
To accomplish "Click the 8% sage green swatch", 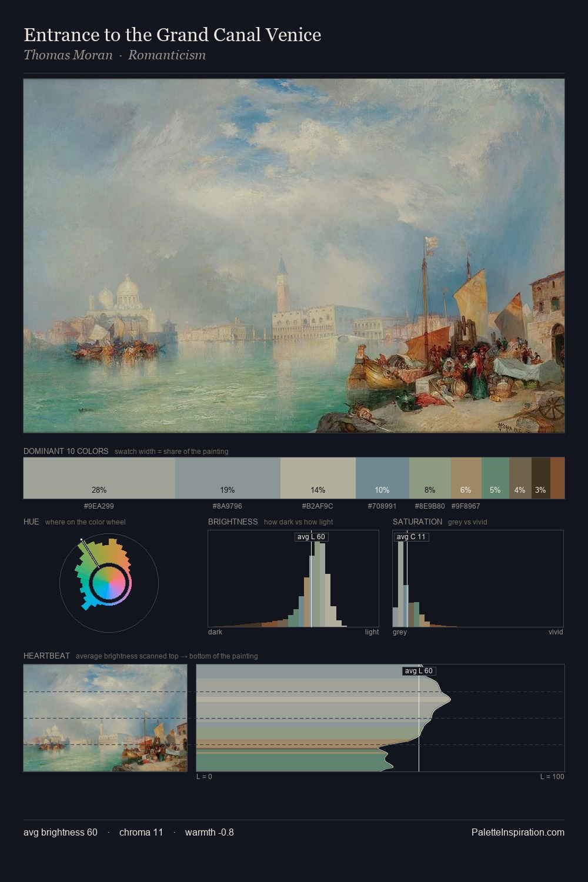I will (430, 478).
